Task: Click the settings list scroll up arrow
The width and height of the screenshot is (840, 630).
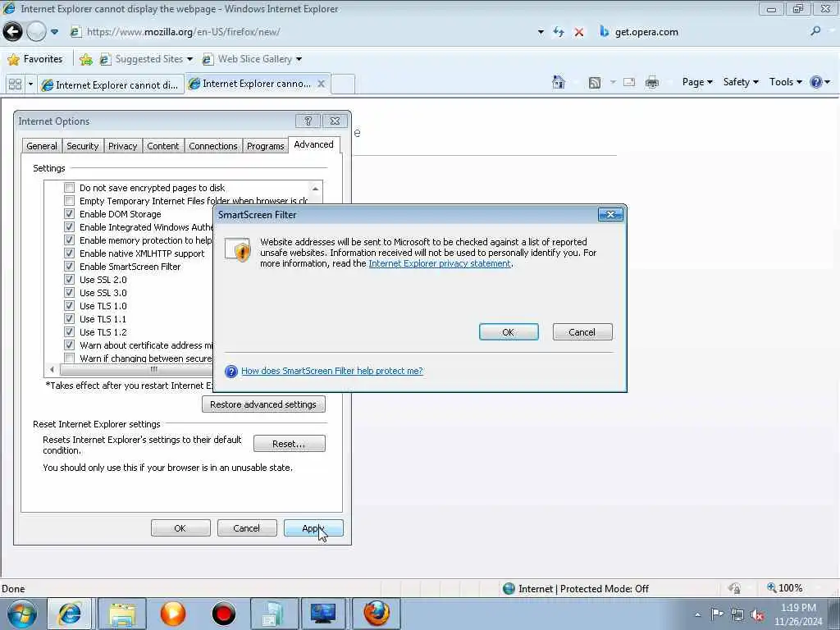Action: (315, 189)
